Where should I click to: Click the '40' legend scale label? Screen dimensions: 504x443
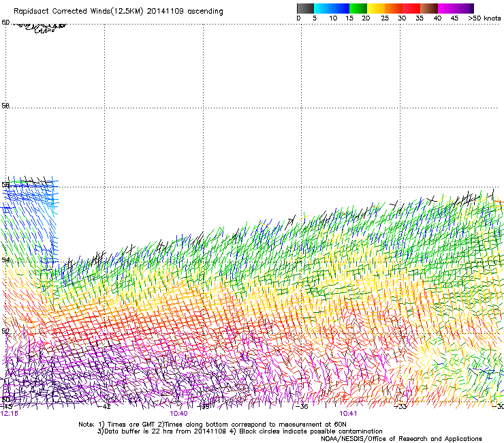(437, 18)
